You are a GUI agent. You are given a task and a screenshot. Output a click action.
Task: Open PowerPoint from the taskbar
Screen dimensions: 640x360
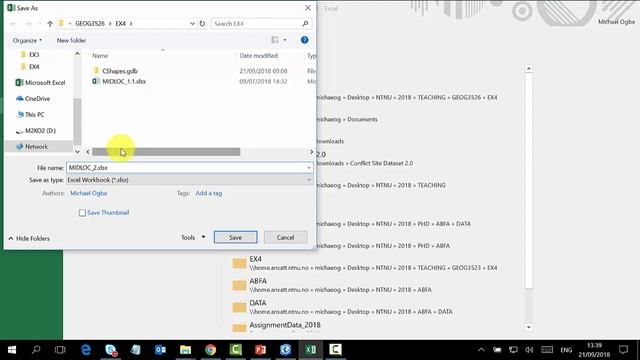[260, 350]
